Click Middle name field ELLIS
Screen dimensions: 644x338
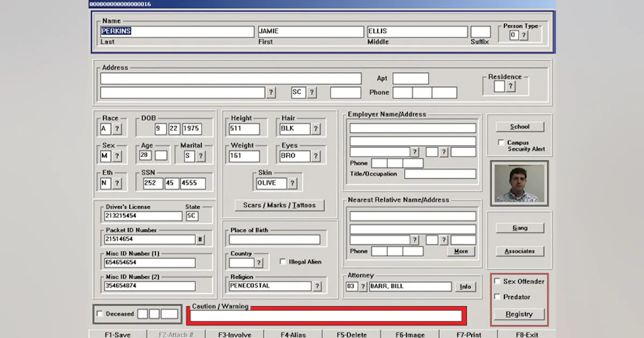(x=418, y=32)
